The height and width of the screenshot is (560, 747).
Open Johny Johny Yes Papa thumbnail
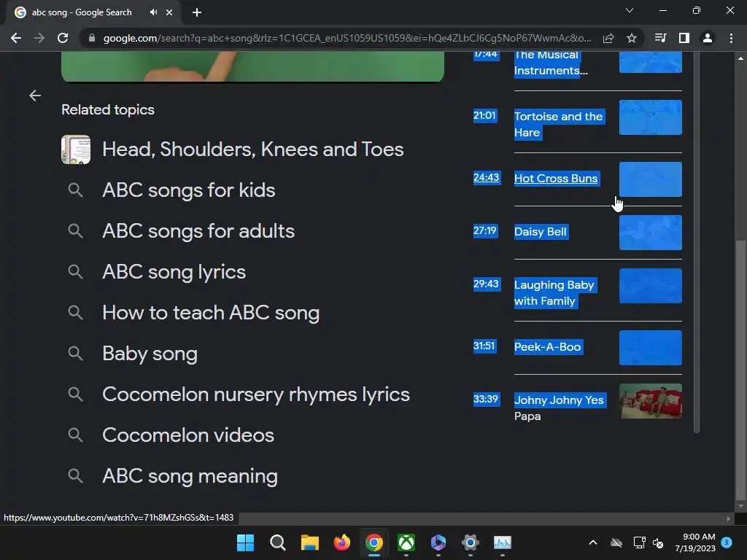[x=650, y=401]
